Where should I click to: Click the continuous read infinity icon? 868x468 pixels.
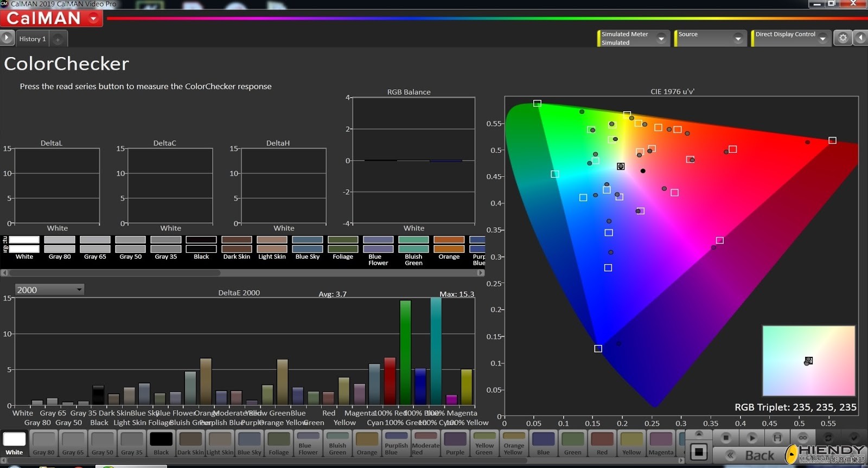coord(802,438)
